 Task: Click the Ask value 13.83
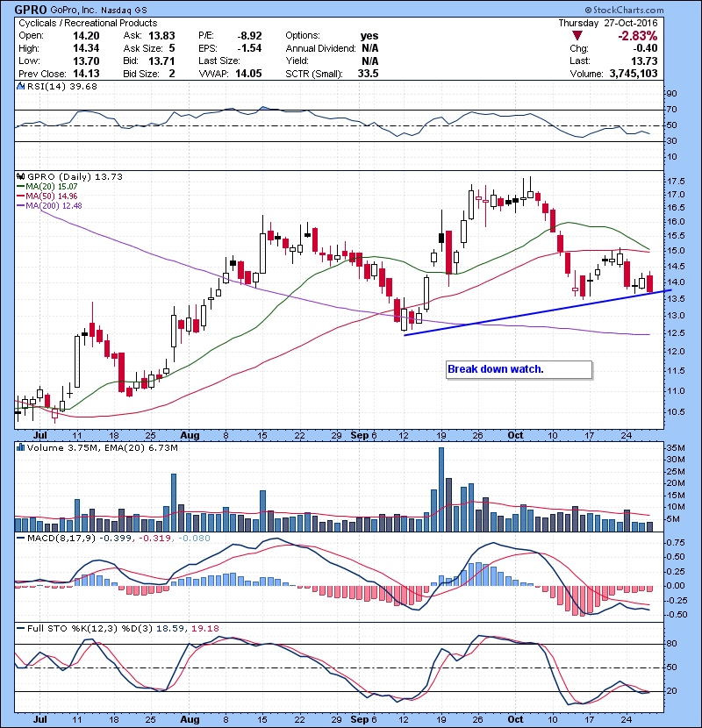coord(161,36)
